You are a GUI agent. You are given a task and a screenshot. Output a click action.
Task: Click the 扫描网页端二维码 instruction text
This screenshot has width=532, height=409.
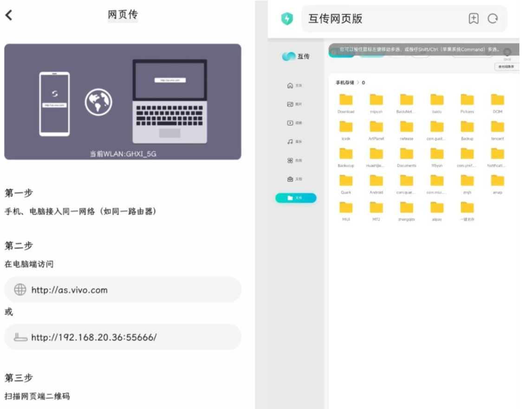pos(37,396)
